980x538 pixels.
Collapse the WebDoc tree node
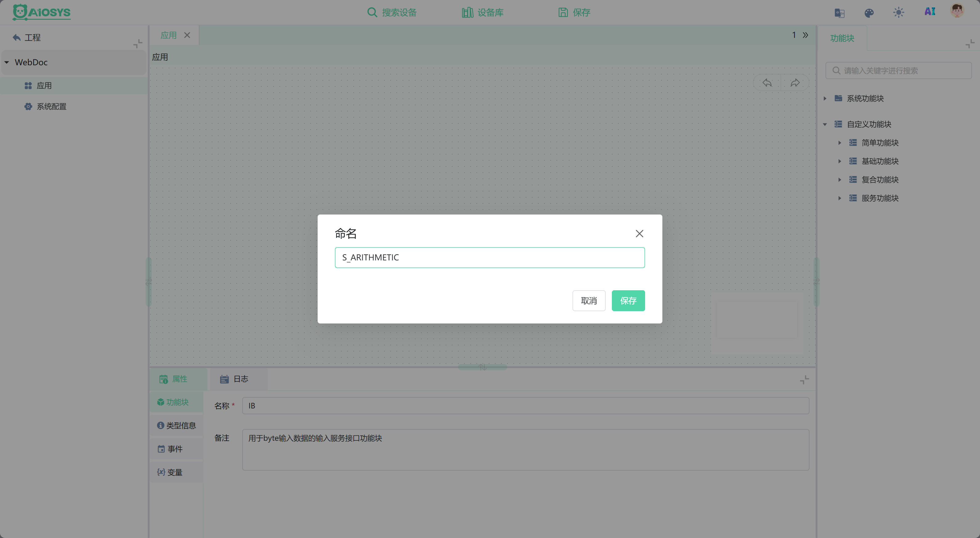(7, 62)
